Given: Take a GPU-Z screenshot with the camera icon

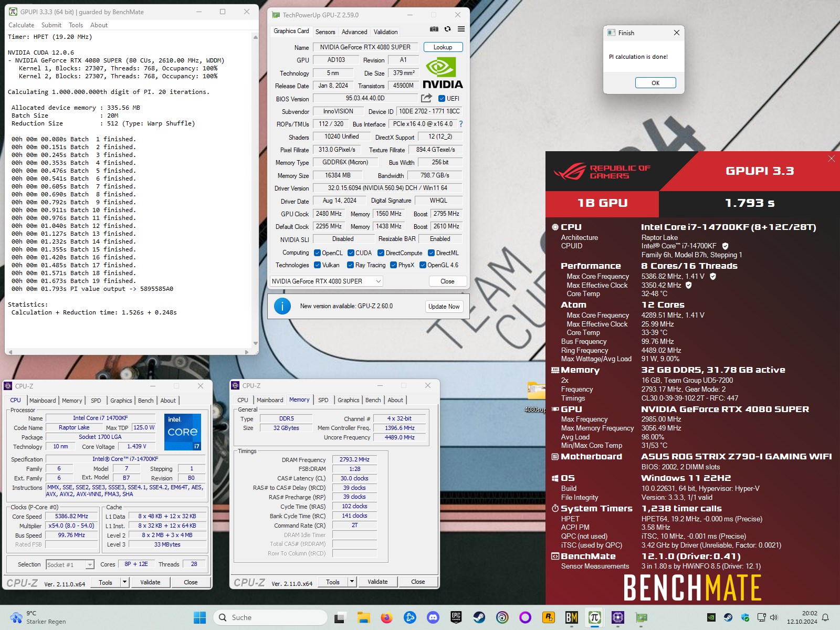Looking at the screenshot, I should tap(434, 29).
